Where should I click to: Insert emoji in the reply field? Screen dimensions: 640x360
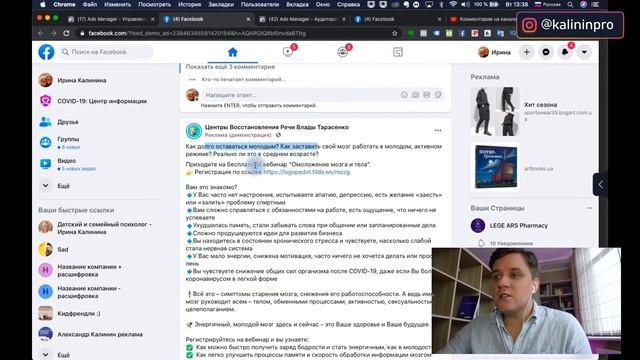click(404, 95)
